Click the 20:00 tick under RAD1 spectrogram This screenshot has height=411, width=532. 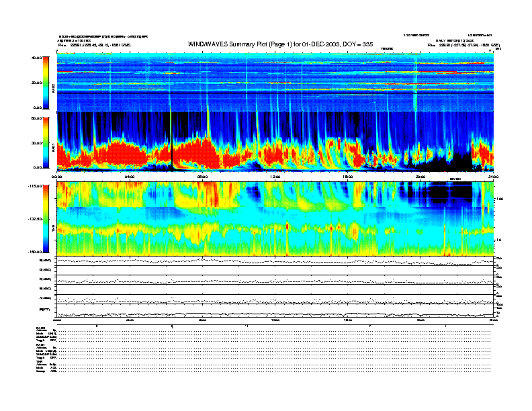(x=420, y=177)
